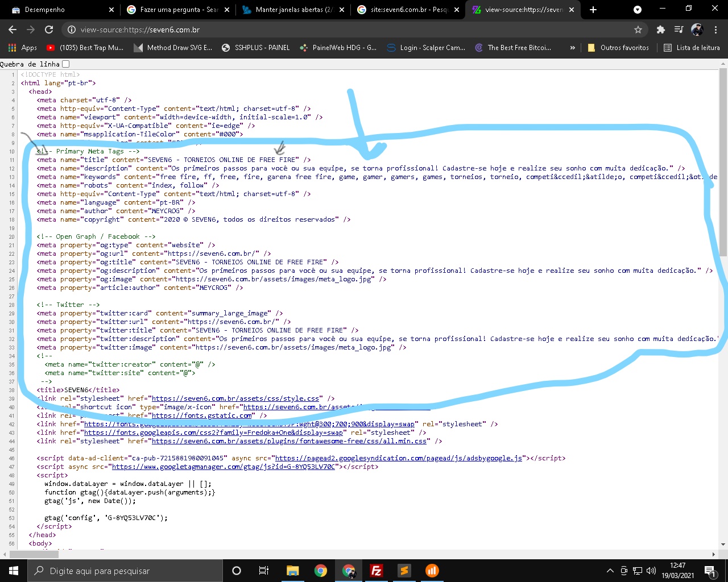Close the Desempenho tab

pos(111,10)
